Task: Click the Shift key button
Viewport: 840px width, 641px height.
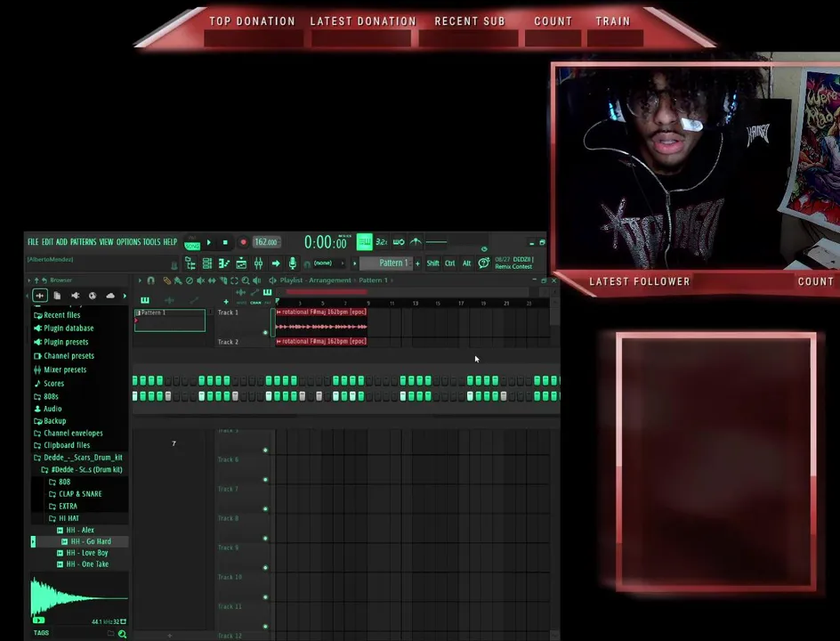Action: point(432,264)
